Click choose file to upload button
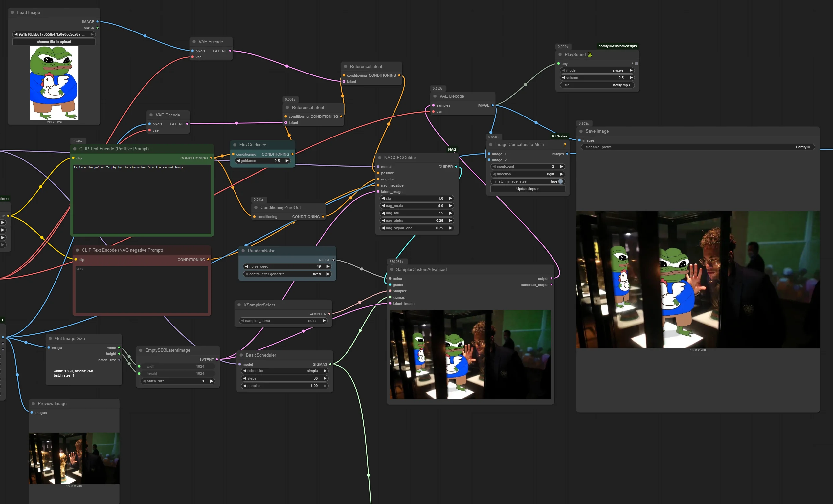Image resolution: width=833 pixels, height=504 pixels. coord(54,42)
